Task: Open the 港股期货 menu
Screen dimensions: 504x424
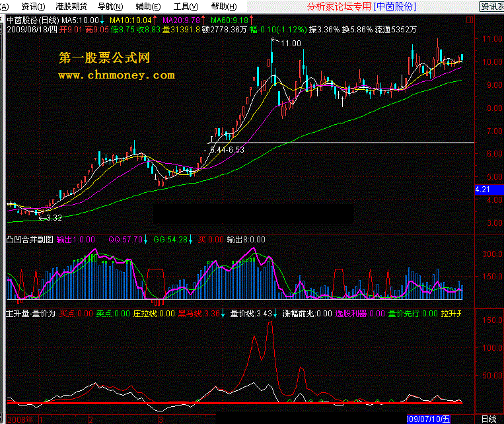Action: coord(71,7)
